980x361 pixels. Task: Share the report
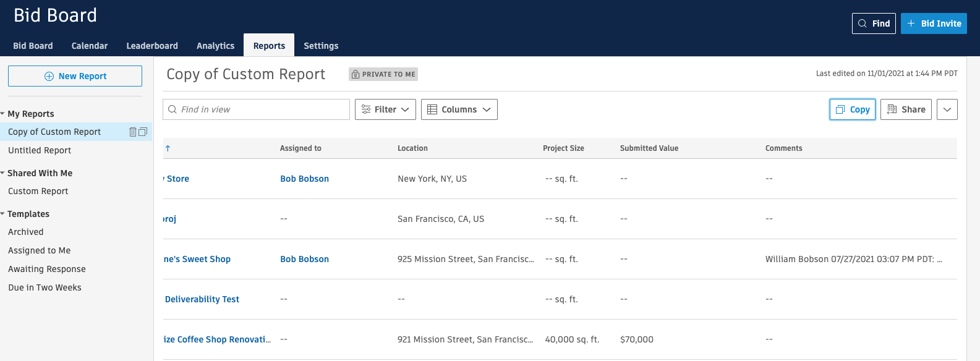click(906, 109)
